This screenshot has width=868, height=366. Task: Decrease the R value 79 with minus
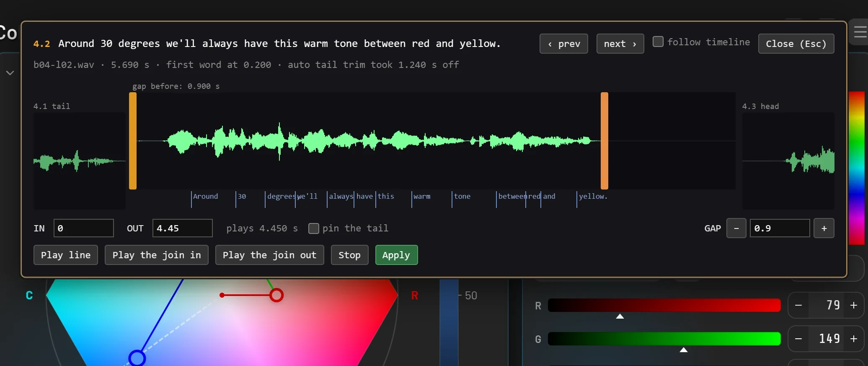tap(798, 305)
